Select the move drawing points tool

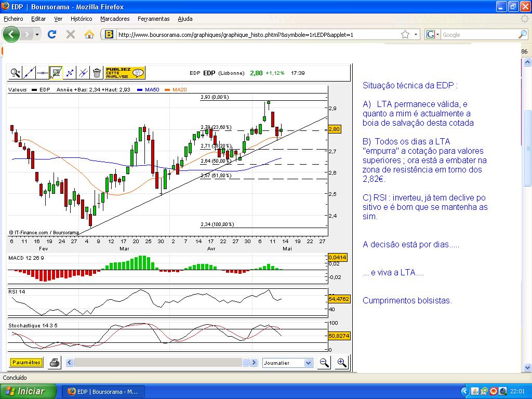click(70, 73)
